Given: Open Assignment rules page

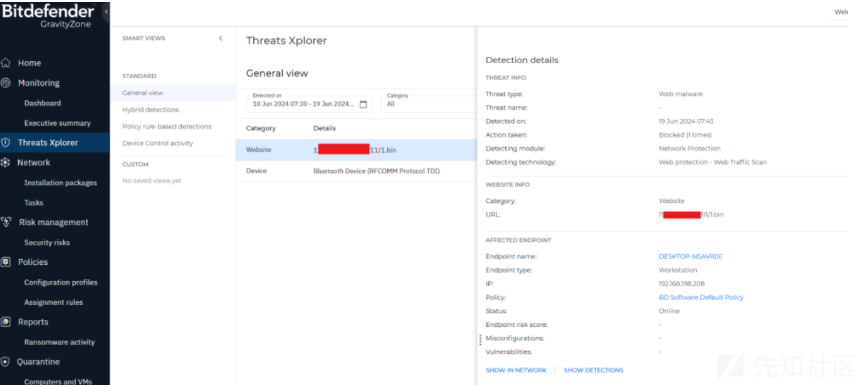Looking at the screenshot, I should pos(53,302).
